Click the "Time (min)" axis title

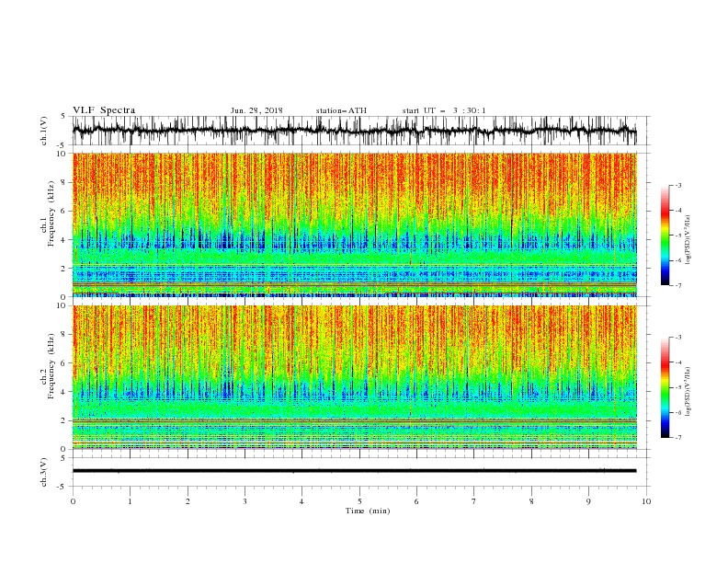368,511
